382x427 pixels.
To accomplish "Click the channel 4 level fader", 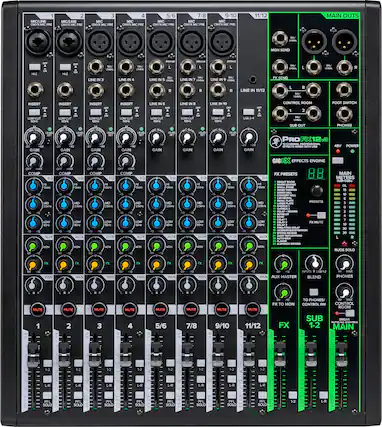I will 126,354.
